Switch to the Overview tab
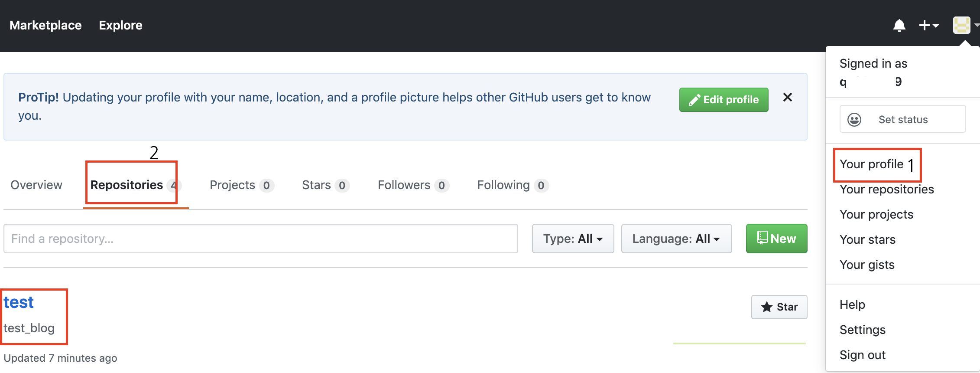The image size is (980, 373). [x=36, y=185]
